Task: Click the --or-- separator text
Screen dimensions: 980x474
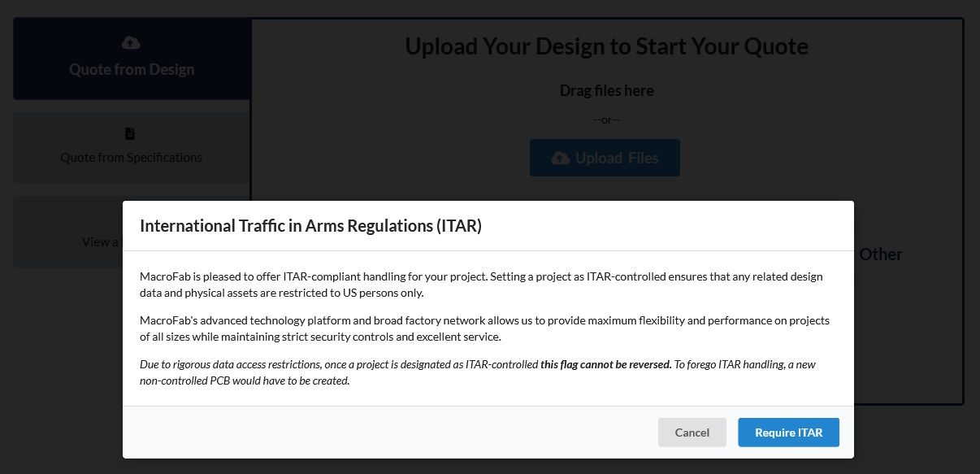Action: coord(607,119)
